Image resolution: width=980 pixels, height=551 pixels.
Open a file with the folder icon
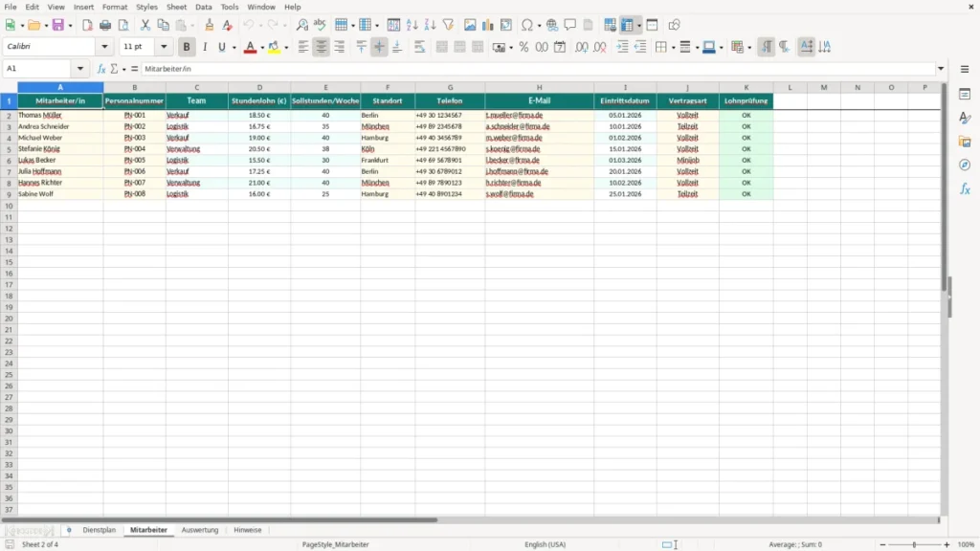coord(33,25)
